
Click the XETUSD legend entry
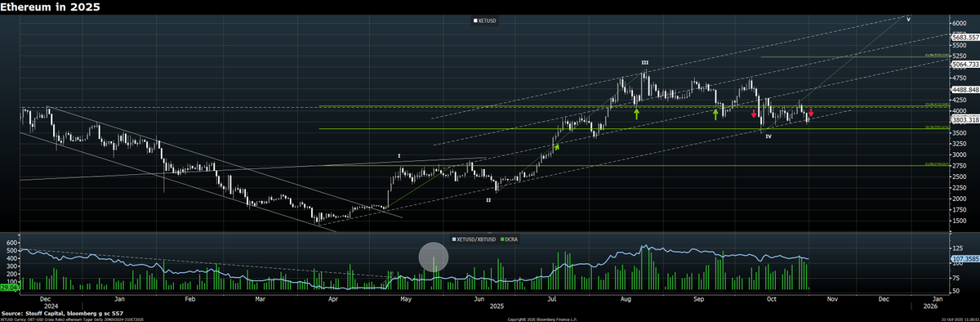pos(484,20)
